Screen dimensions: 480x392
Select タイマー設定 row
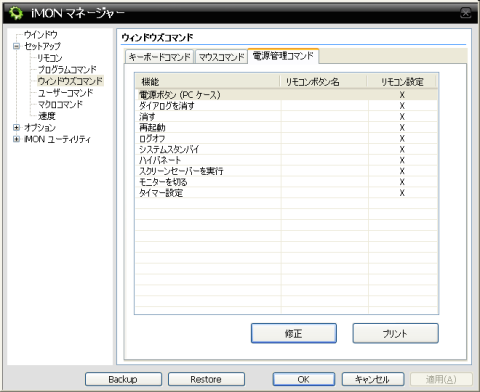pyautogui.click(x=286, y=193)
